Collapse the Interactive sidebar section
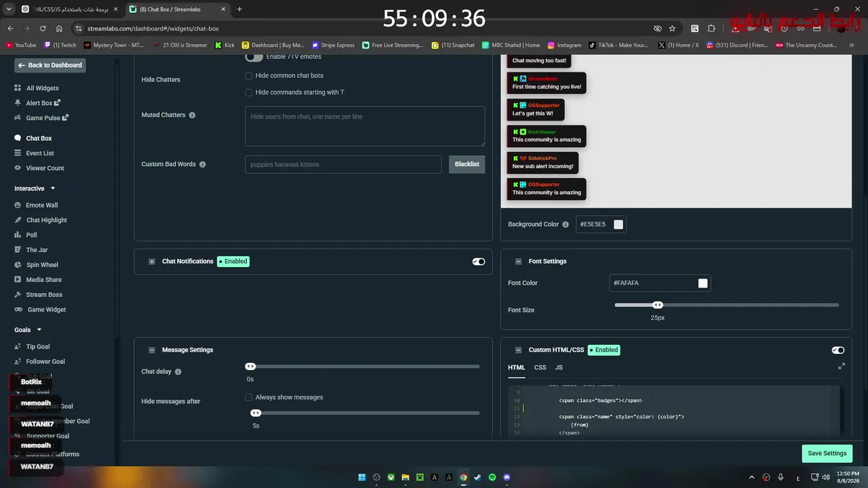 (53, 188)
